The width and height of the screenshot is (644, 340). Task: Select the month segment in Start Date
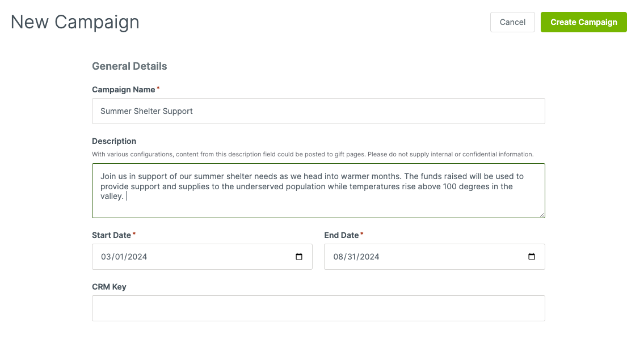coord(106,257)
